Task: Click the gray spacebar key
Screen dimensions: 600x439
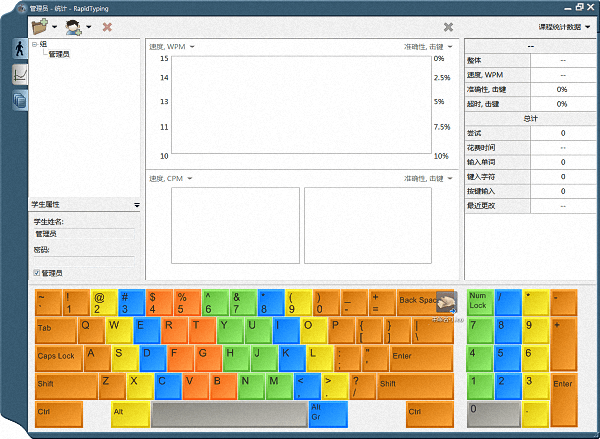Action: coord(229,414)
